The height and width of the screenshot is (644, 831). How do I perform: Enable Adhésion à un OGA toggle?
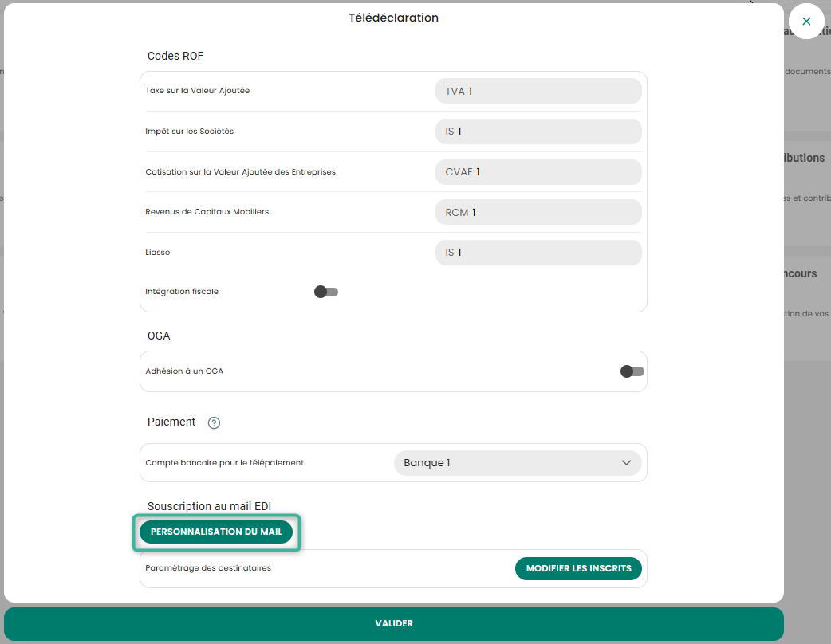coord(632,371)
